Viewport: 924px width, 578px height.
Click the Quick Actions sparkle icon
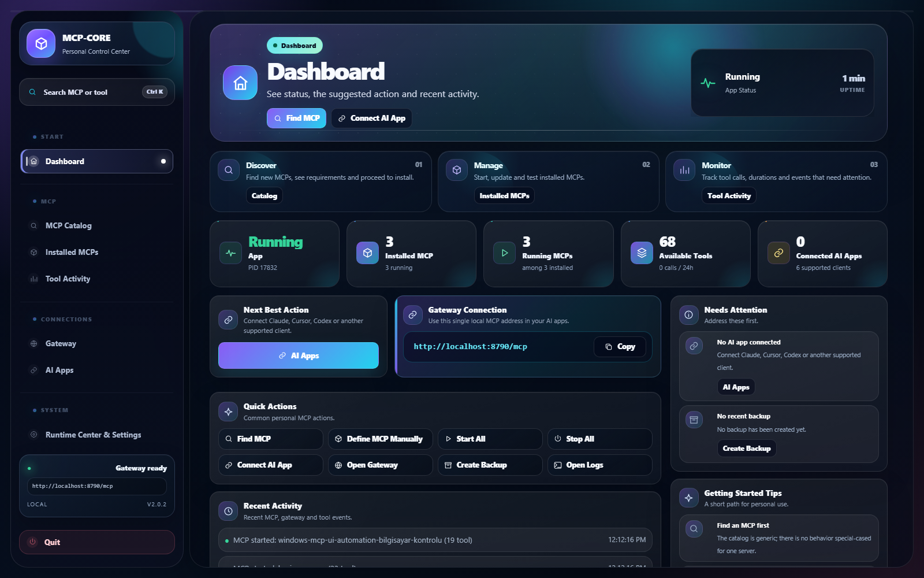click(228, 412)
